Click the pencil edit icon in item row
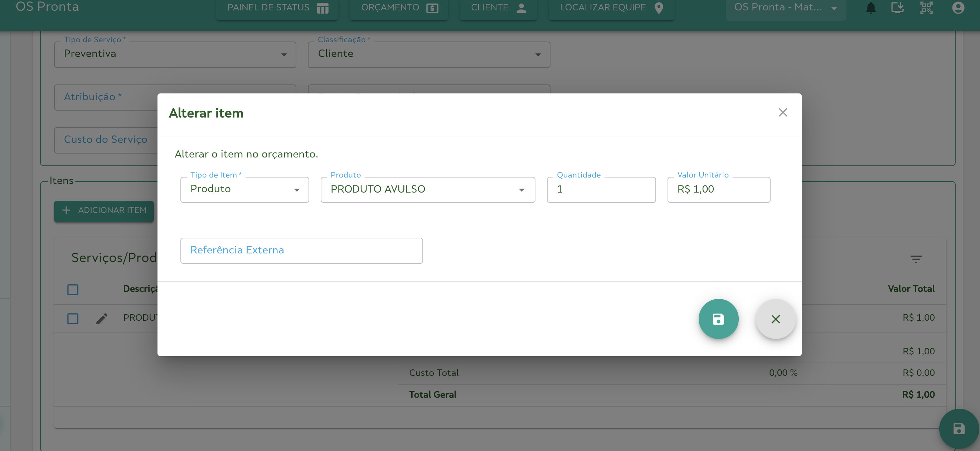 point(102,319)
